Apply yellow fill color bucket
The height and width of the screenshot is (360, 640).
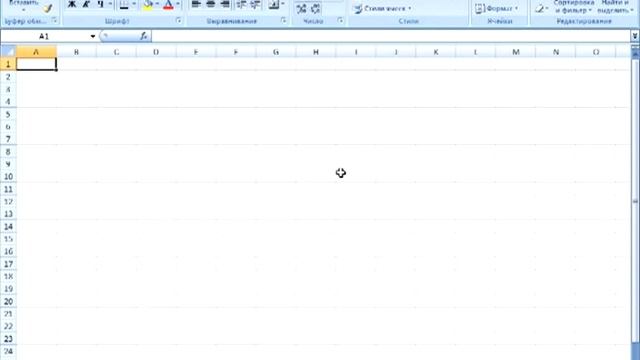point(148,4)
